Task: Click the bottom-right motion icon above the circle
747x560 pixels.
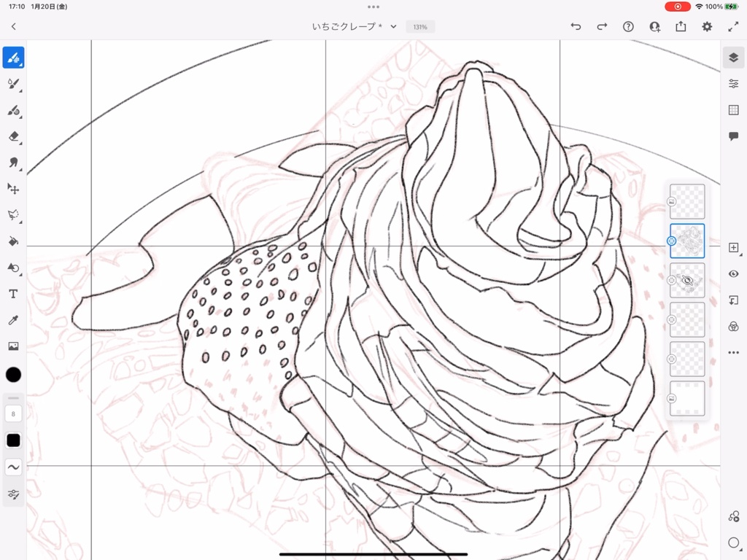Action: (x=734, y=517)
